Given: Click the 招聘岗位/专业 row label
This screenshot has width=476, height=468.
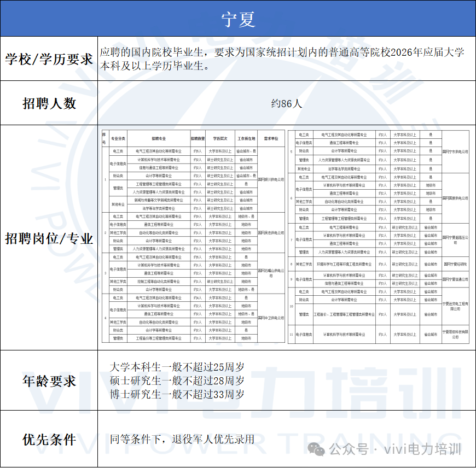Looking at the screenshot, I should (x=49, y=238).
